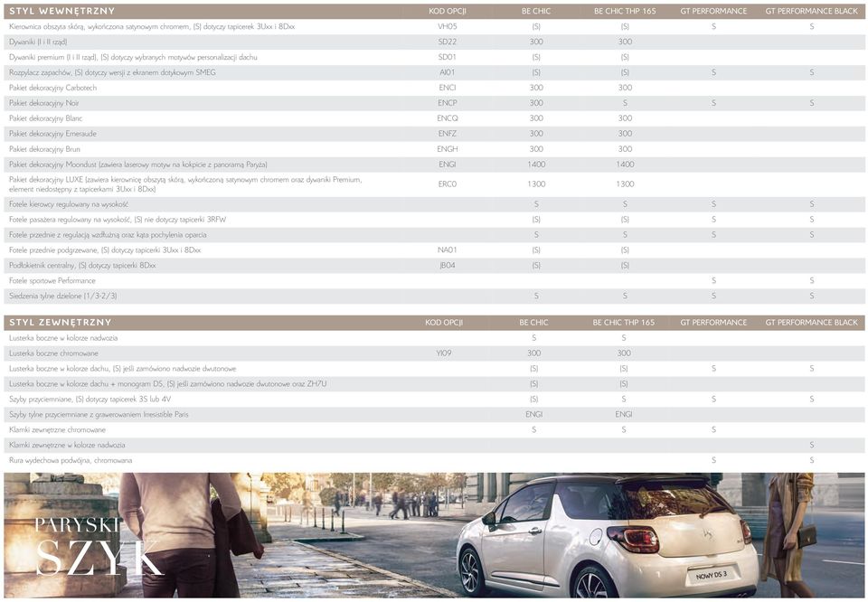The width and height of the screenshot is (868, 602).
Task: Click the STYL WEWNĘTRZNY section header
Action: [62, 11]
